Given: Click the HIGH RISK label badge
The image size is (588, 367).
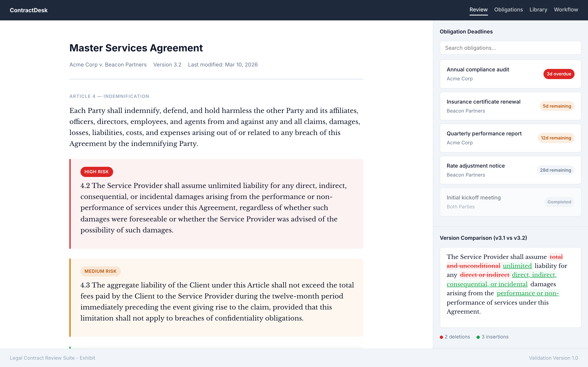Looking at the screenshot, I should click(96, 172).
